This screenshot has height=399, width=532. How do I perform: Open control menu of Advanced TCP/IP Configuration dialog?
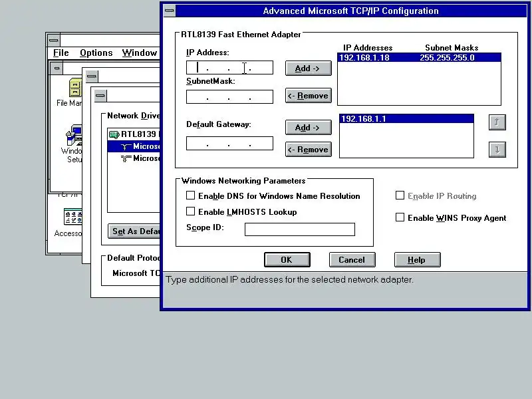(170, 11)
